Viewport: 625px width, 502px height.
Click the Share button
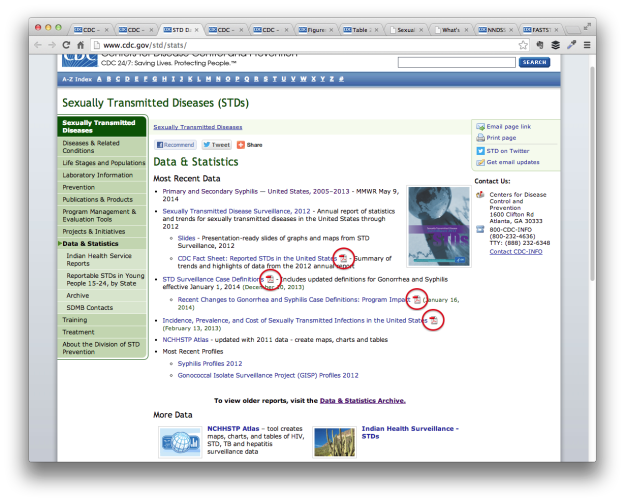coord(250,145)
